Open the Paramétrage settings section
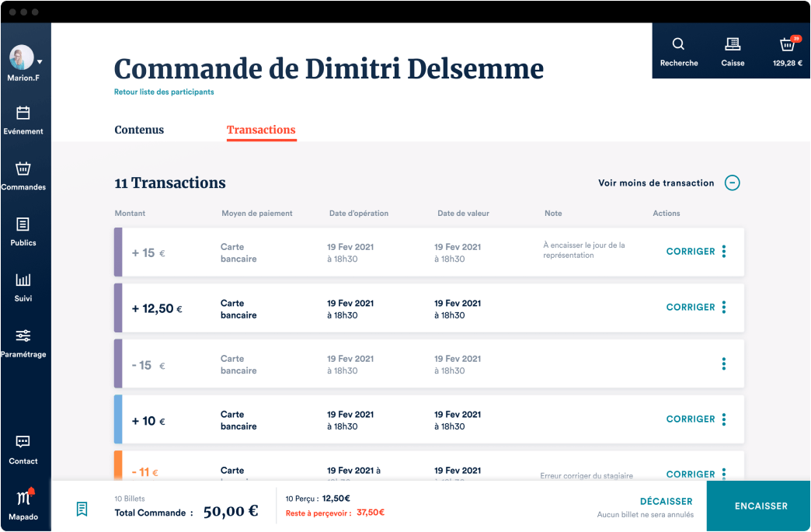The image size is (811, 532). 24,342
